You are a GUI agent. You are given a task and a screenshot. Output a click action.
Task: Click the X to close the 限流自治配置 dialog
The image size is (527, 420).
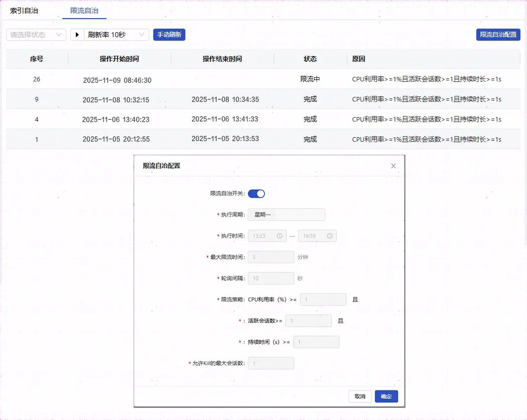393,165
